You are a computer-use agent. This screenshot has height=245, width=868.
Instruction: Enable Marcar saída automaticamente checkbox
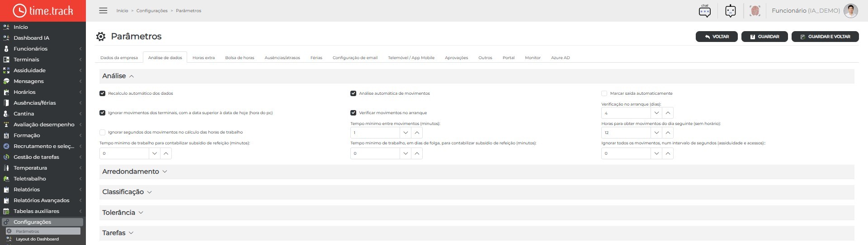604,93
